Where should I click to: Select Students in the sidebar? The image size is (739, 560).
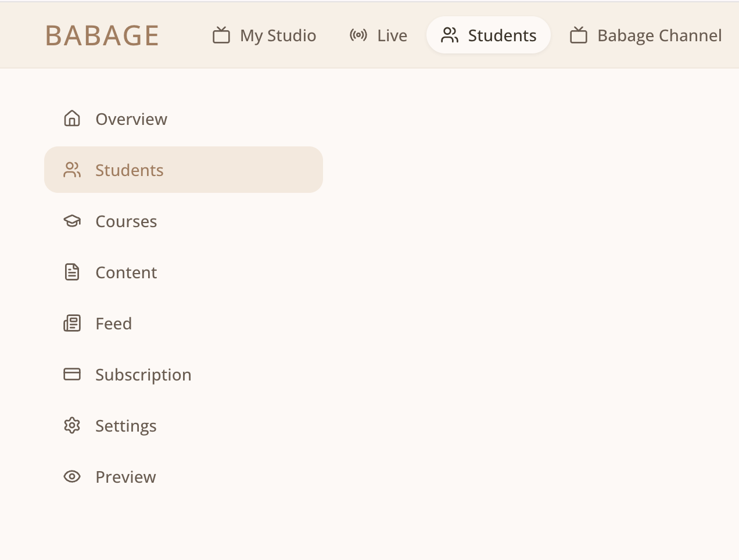click(x=184, y=170)
